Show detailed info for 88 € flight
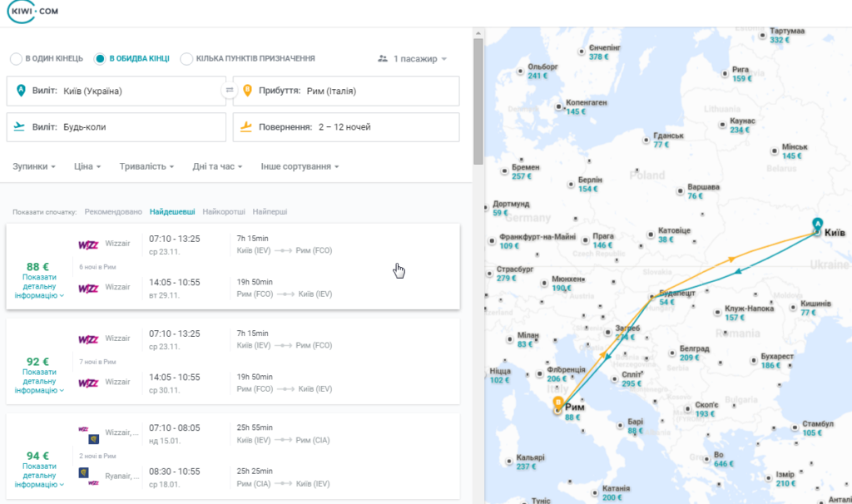 [39, 286]
